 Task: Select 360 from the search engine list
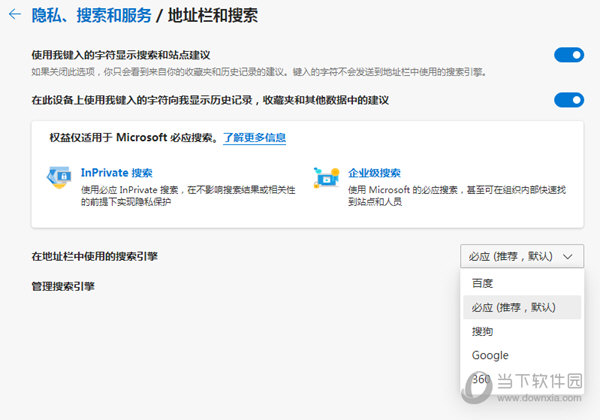click(x=522, y=379)
